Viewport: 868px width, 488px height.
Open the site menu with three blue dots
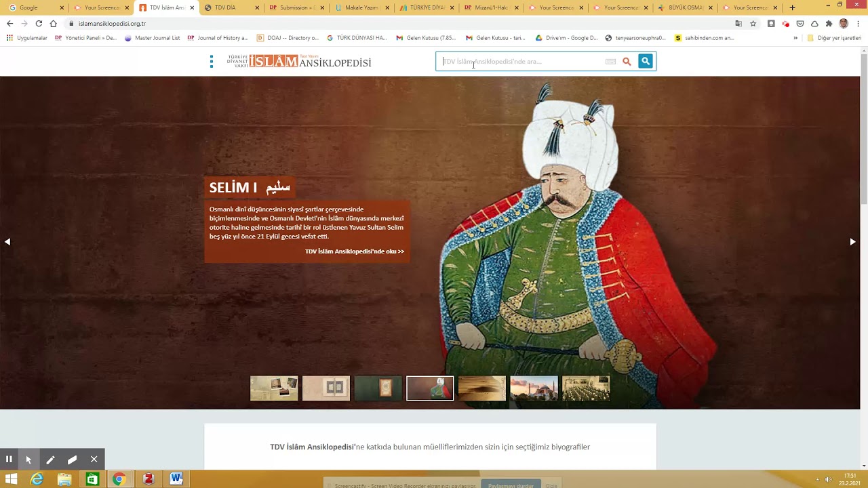click(212, 62)
